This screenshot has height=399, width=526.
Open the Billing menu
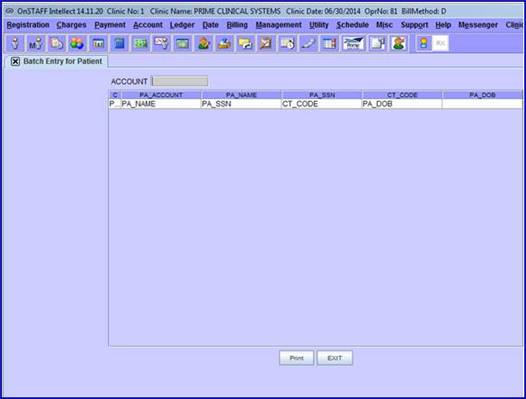[x=237, y=25]
